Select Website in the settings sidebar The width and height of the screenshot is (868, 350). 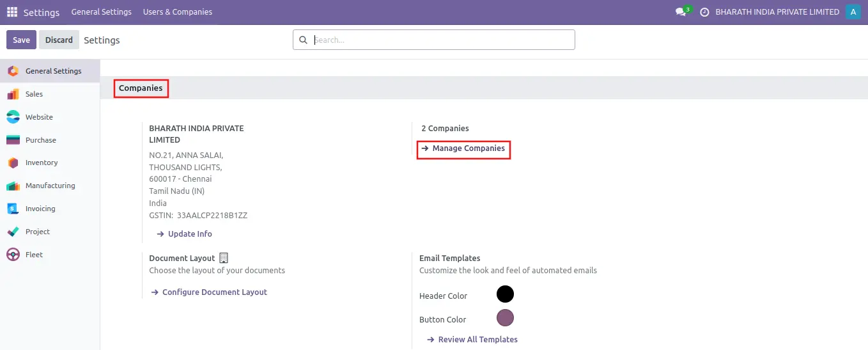[x=50, y=117]
